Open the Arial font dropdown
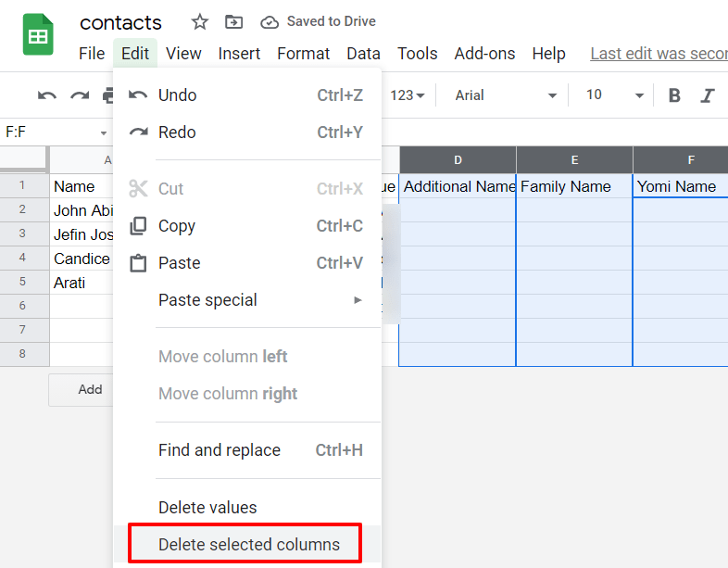The width and height of the screenshot is (728, 568). [506, 95]
